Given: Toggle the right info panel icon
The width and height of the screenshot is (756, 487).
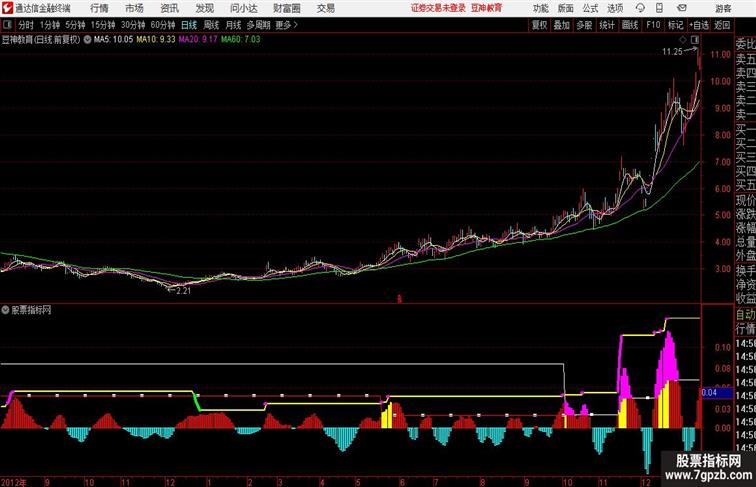Looking at the screenshot, I should [x=695, y=39].
